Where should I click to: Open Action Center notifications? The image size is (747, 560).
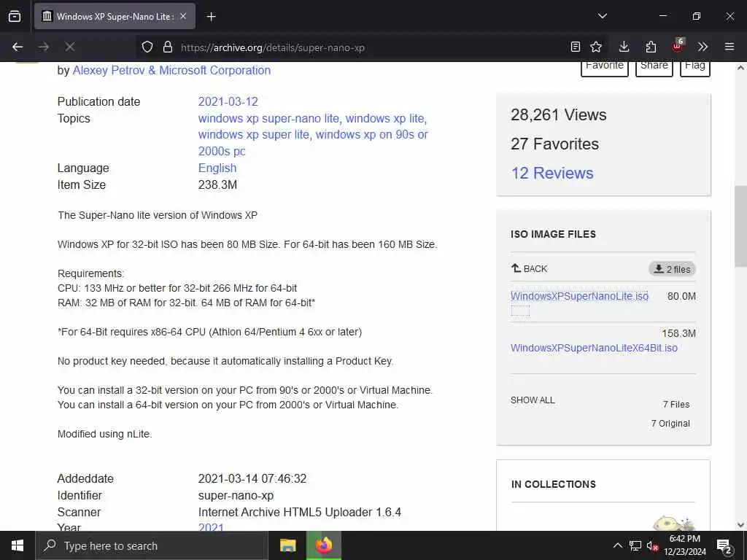724,546
